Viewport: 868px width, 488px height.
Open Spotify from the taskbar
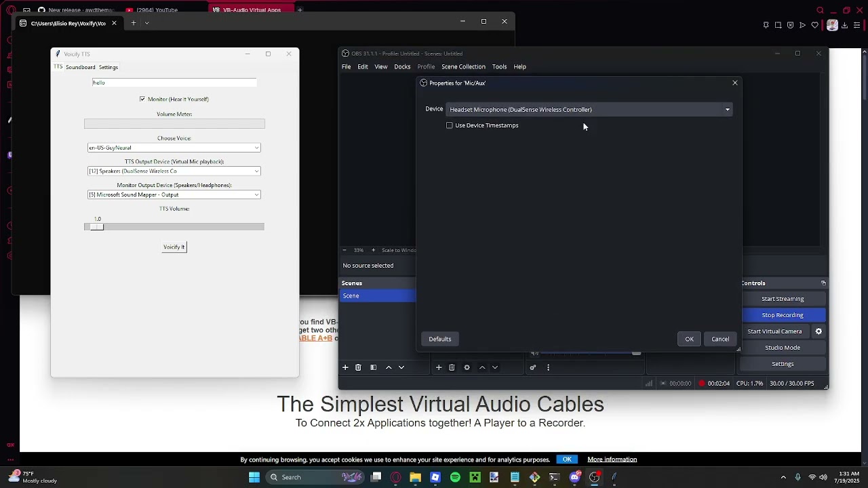tap(455, 477)
